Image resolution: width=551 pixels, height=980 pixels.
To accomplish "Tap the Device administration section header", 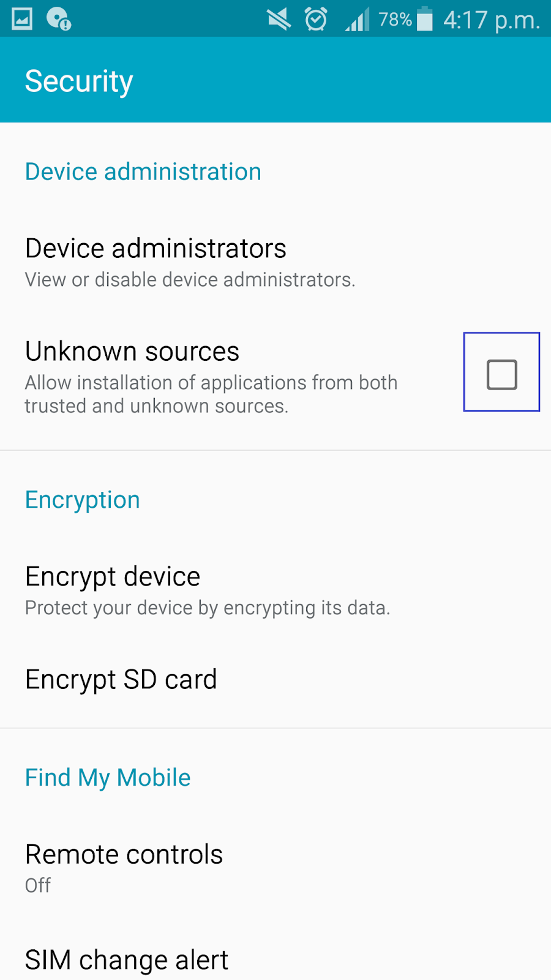I will [x=143, y=172].
